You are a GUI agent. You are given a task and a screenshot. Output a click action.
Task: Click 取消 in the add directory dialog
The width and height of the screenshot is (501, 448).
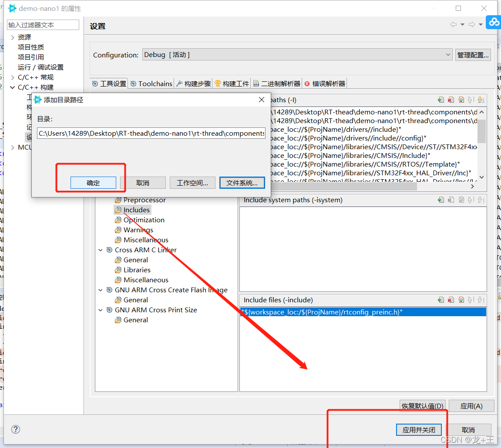(143, 183)
